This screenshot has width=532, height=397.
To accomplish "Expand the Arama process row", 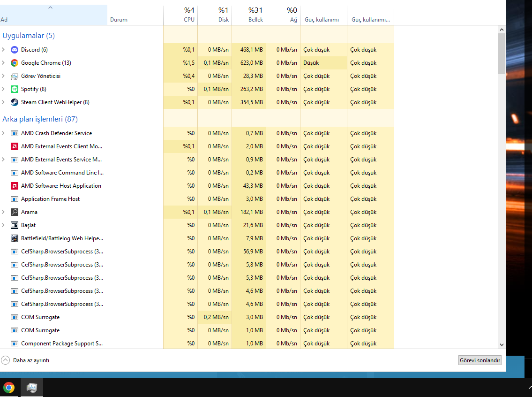I will tap(3, 212).
